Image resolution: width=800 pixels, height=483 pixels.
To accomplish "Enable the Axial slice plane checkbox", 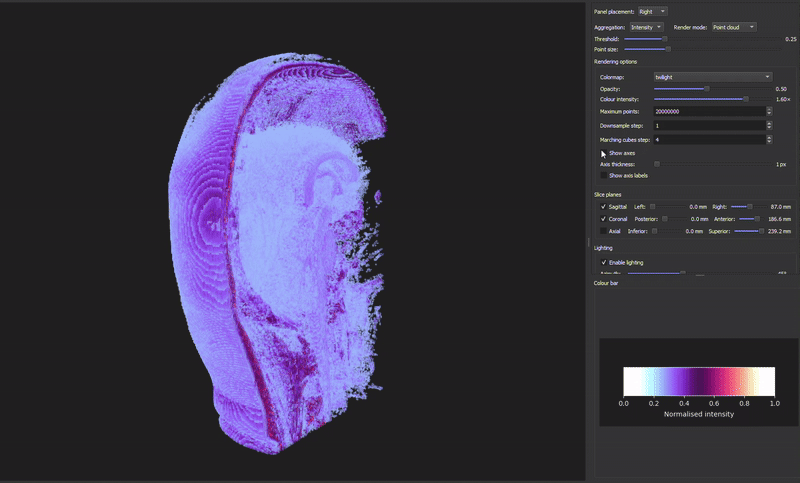I will point(604,231).
